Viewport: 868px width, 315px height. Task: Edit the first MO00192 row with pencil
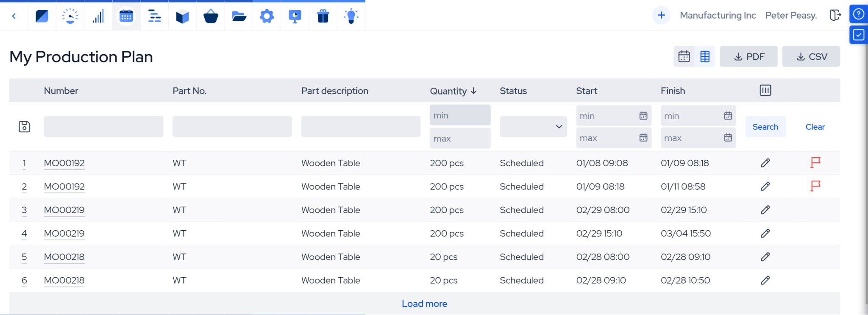coord(765,163)
